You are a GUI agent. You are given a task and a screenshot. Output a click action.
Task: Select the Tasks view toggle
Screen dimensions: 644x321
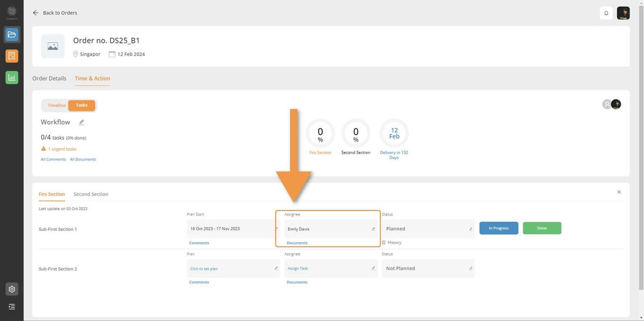[x=82, y=105]
